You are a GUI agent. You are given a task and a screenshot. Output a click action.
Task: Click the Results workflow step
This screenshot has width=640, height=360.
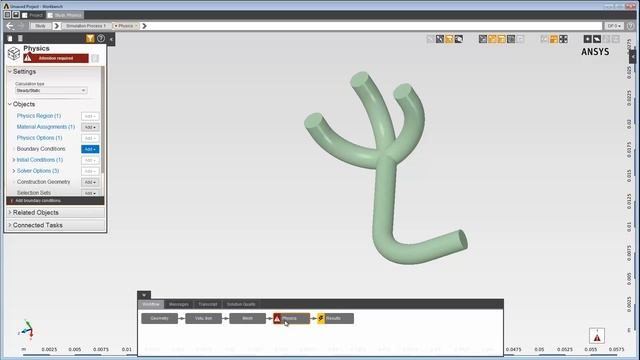pos(336,318)
